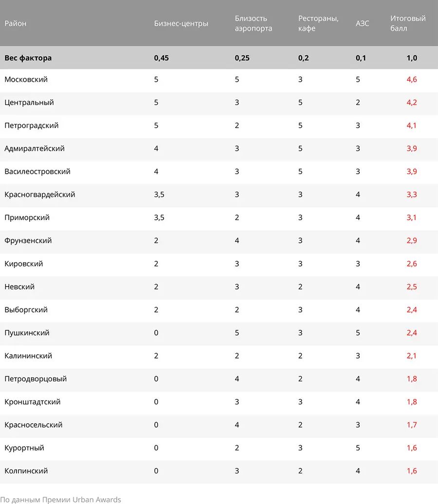Click the "Район" column header
Screen dimensions: 438x504
pos(16,23)
